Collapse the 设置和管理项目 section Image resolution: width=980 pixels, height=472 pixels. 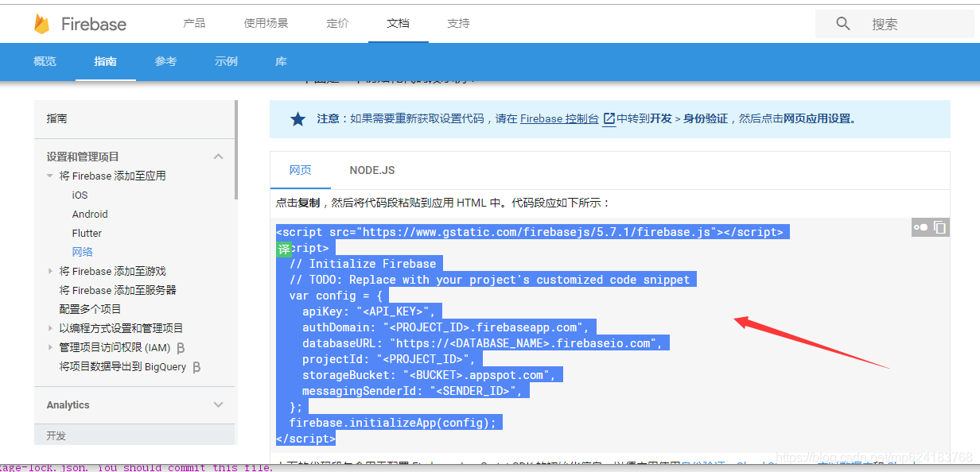(219, 157)
